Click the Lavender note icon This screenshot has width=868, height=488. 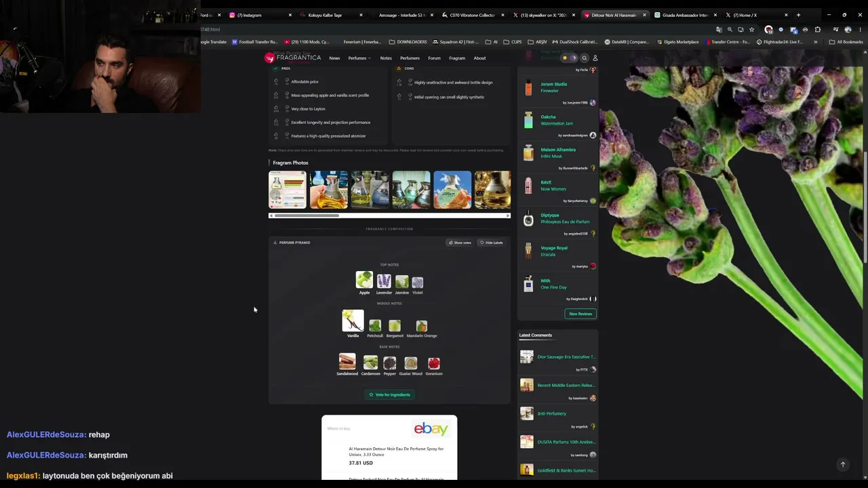(x=384, y=281)
